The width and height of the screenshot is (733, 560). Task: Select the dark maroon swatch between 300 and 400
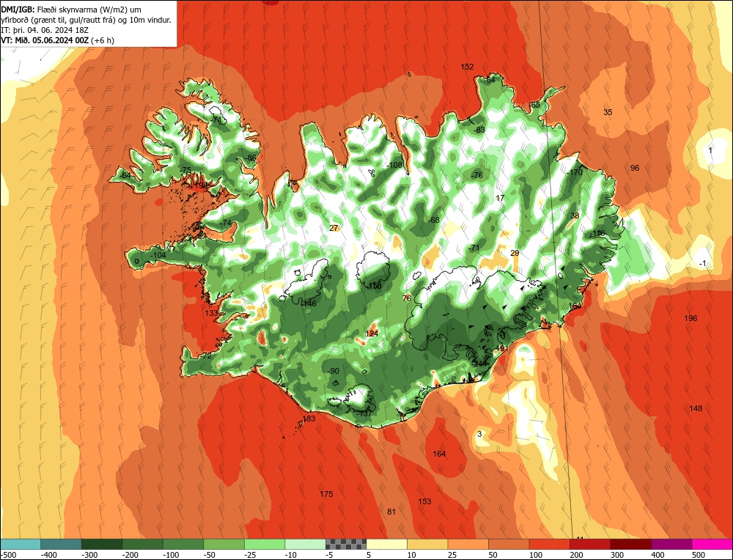630,544
